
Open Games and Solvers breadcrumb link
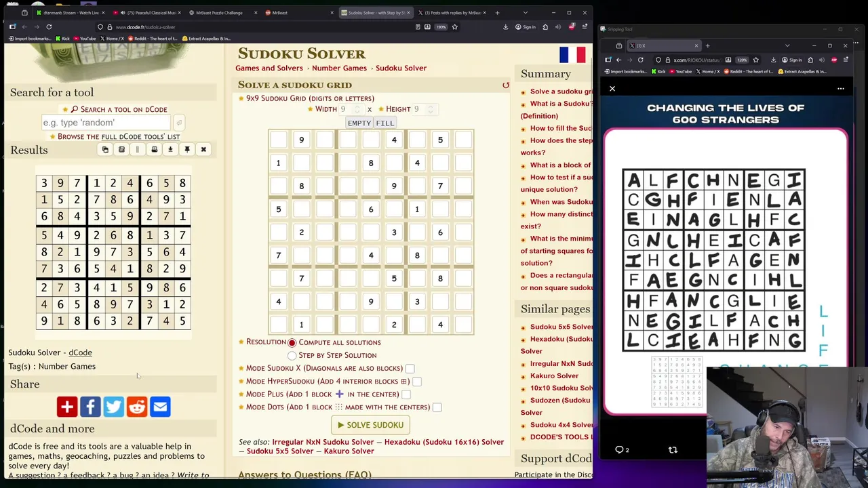(x=269, y=68)
